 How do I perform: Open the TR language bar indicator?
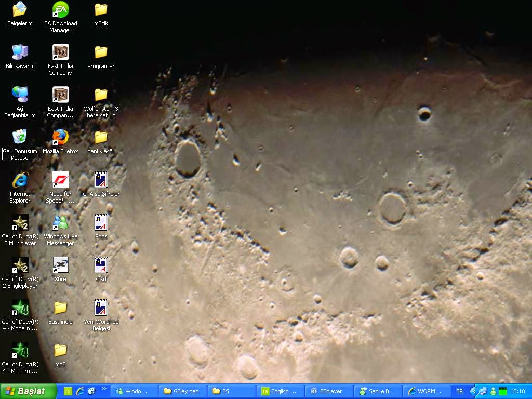click(x=459, y=391)
